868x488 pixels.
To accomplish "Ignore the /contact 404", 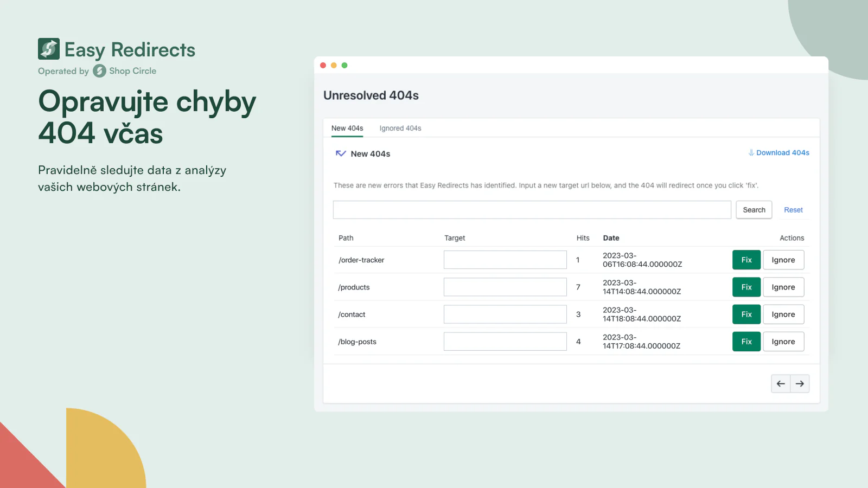I will (x=783, y=314).
